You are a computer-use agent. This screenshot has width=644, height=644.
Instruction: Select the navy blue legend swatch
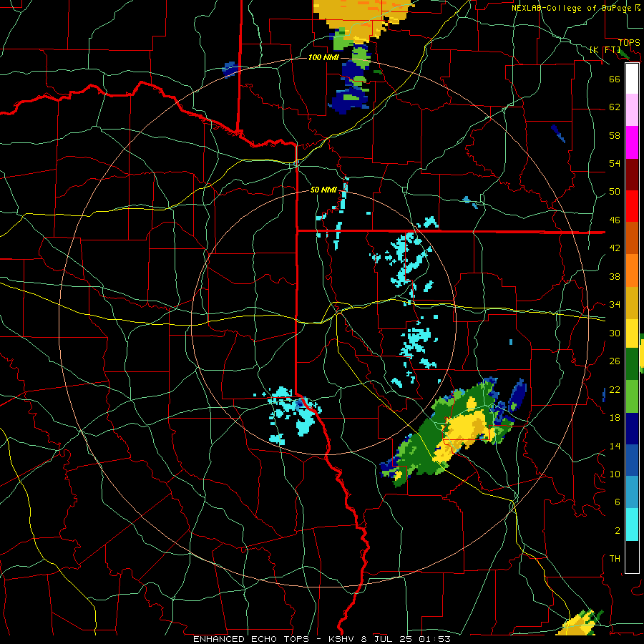(632, 429)
